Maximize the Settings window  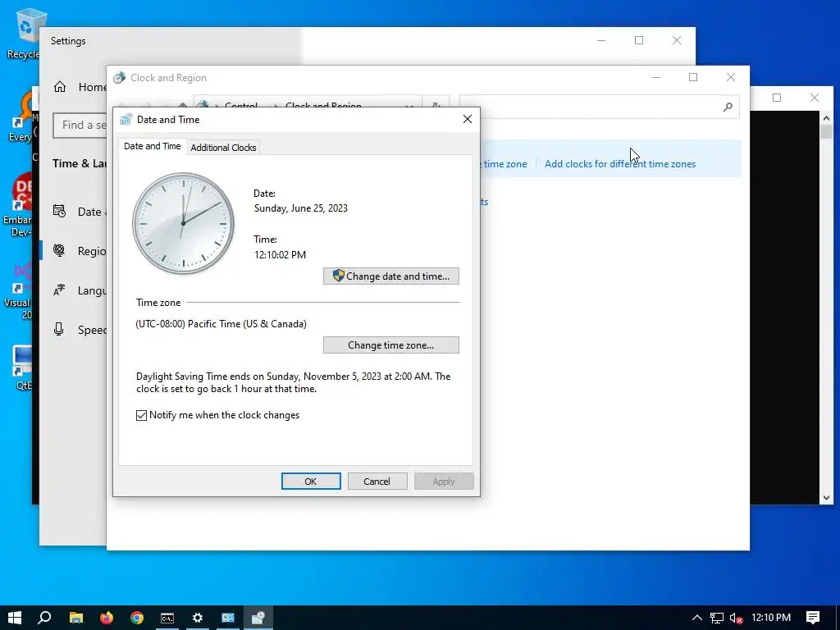(x=638, y=40)
